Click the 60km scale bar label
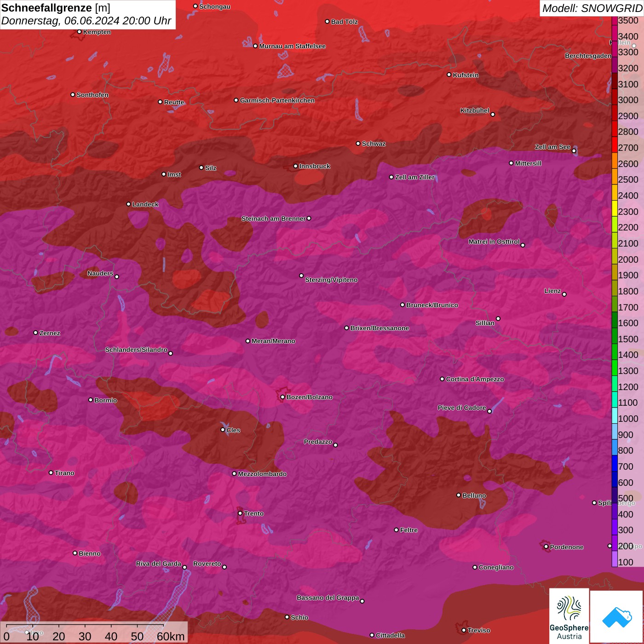644x644 pixels. pyautogui.click(x=171, y=636)
